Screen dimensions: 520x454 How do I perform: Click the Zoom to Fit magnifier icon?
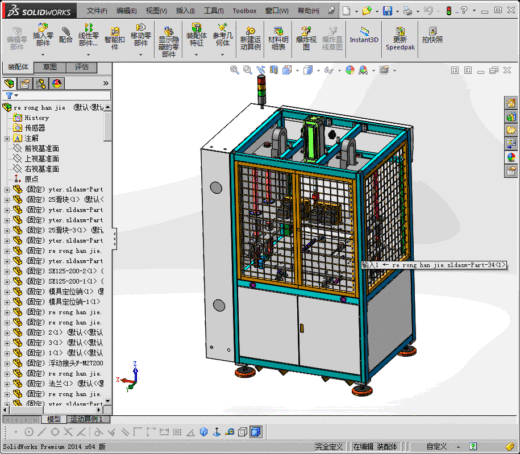point(234,70)
